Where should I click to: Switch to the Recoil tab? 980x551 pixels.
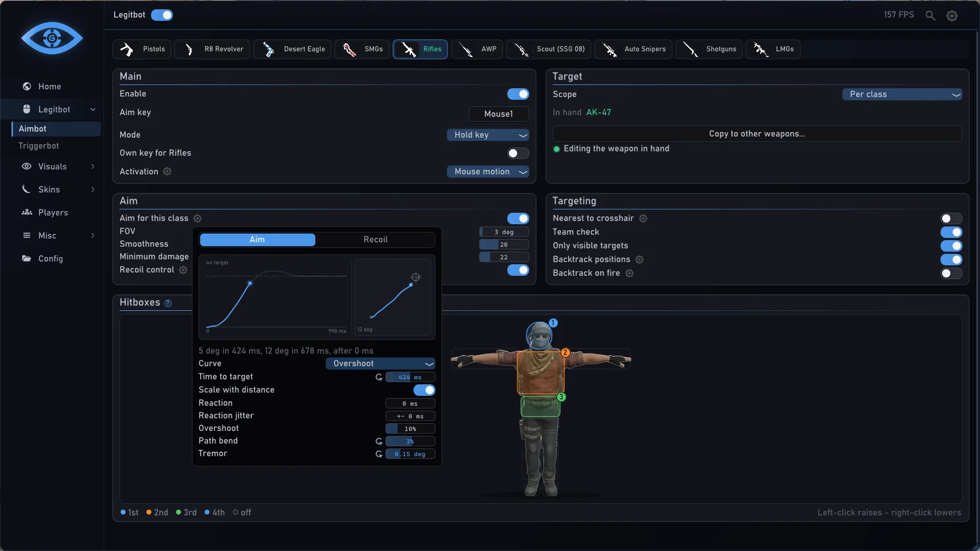376,240
